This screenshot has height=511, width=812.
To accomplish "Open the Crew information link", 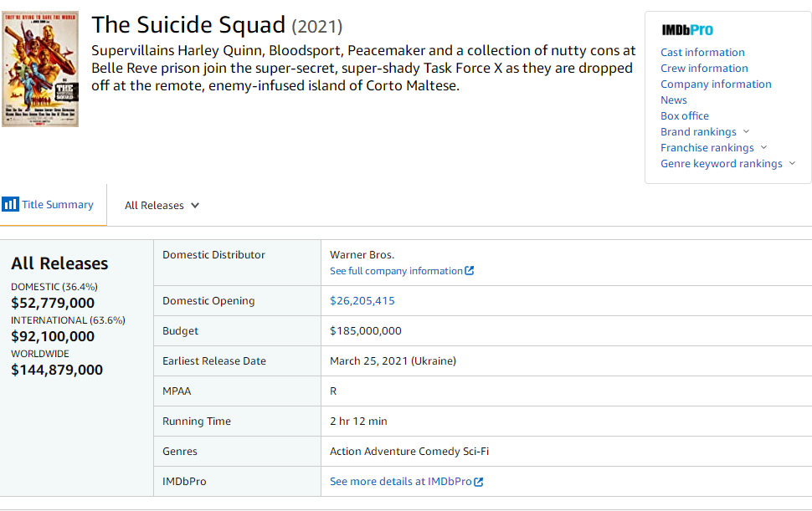I will [704, 69].
